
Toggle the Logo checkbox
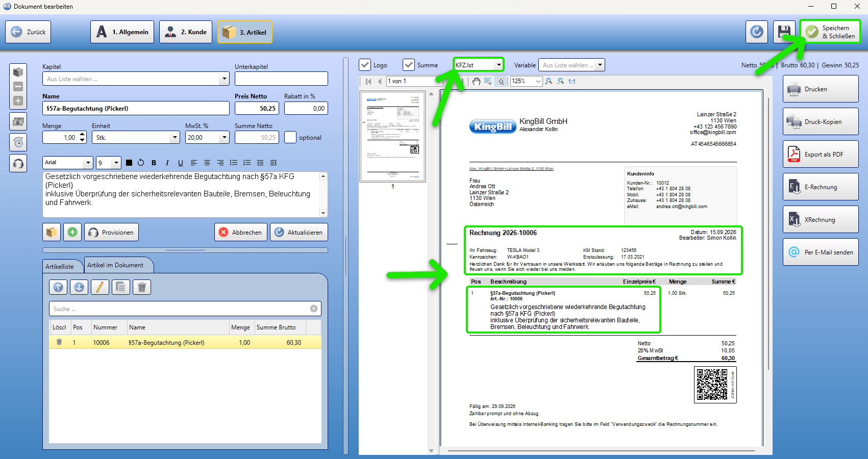[365, 65]
